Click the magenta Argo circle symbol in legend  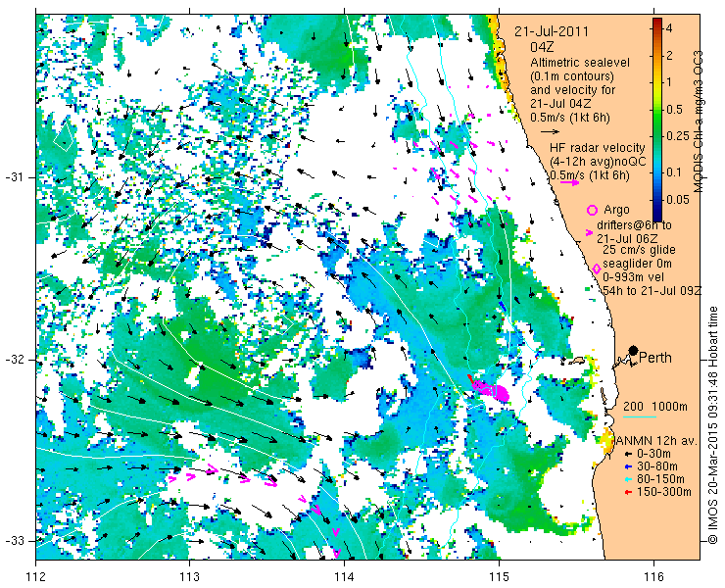tap(592, 210)
